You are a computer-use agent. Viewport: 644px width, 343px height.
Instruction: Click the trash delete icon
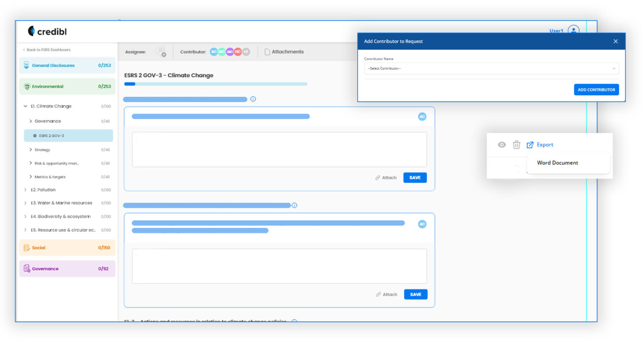pyautogui.click(x=517, y=144)
